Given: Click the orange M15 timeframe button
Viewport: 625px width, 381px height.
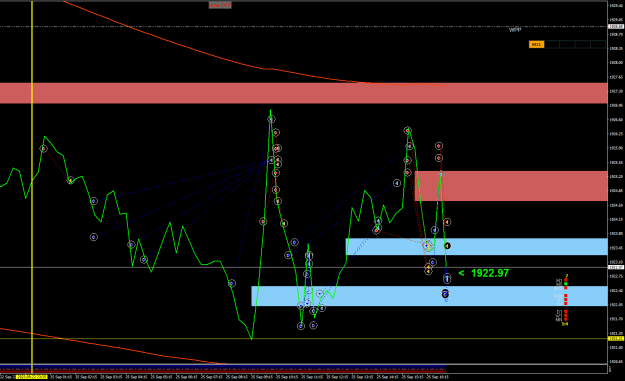Looking at the screenshot, I should (x=536, y=44).
